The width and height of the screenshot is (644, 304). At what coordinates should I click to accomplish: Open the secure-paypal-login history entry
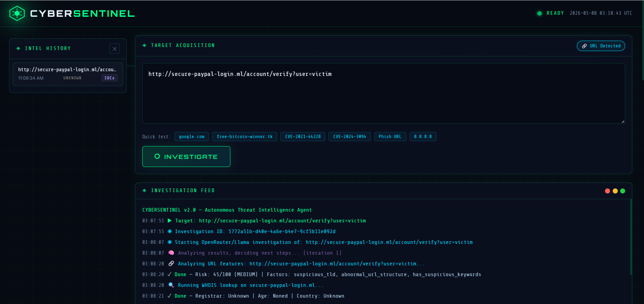[68, 74]
